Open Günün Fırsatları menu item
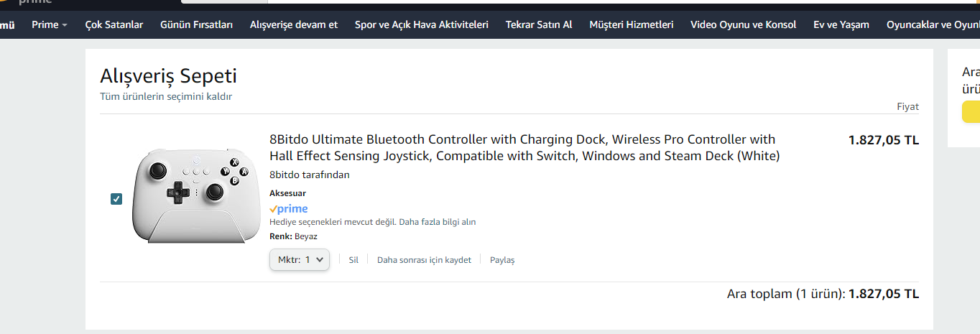Image resolution: width=980 pixels, height=334 pixels. 196,24
